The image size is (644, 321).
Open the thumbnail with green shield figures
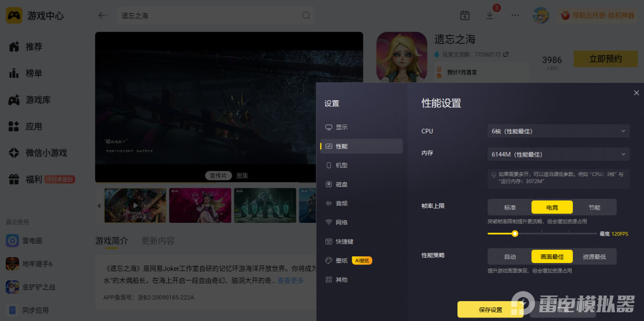click(x=265, y=206)
